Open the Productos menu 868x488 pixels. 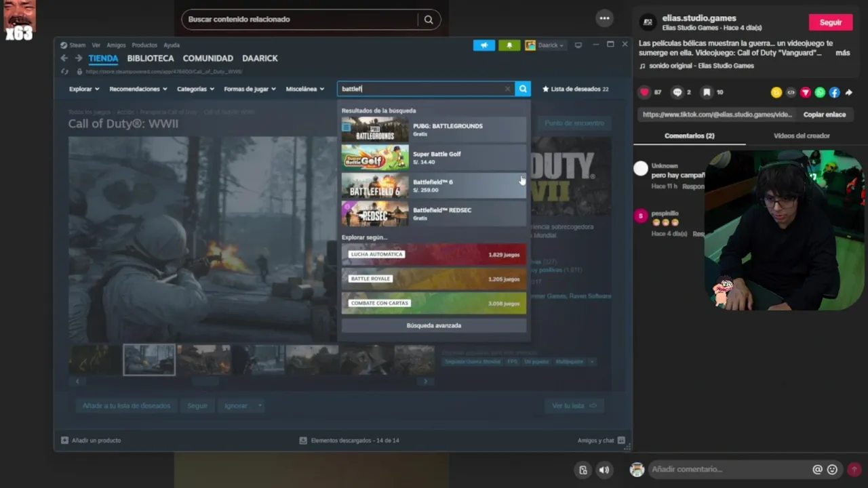click(x=144, y=45)
